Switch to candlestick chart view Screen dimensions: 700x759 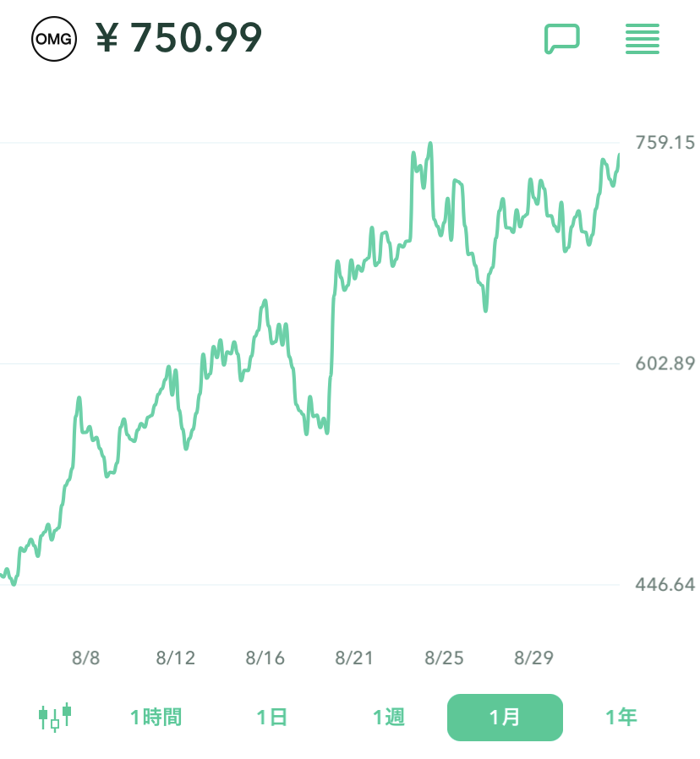pyautogui.click(x=55, y=718)
